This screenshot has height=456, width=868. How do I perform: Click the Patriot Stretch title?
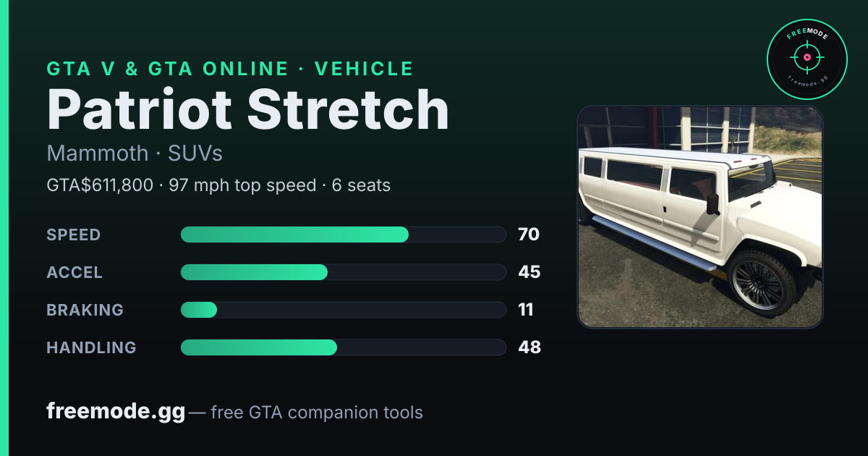pos(247,111)
